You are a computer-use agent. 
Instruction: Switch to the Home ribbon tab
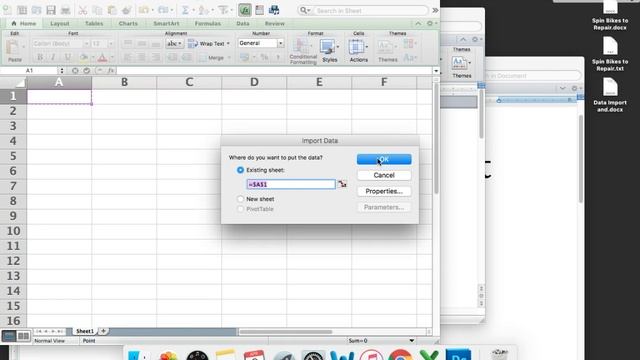click(24, 24)
